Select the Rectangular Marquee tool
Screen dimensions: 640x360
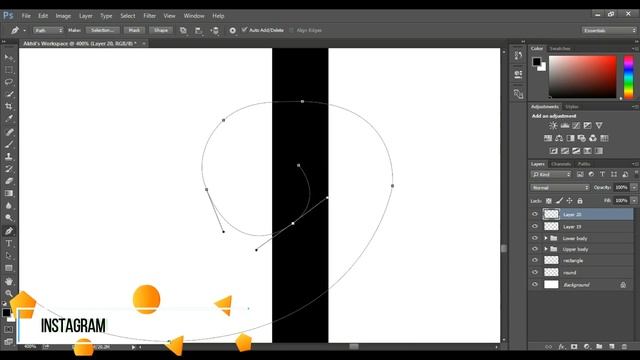pos(9,70)
